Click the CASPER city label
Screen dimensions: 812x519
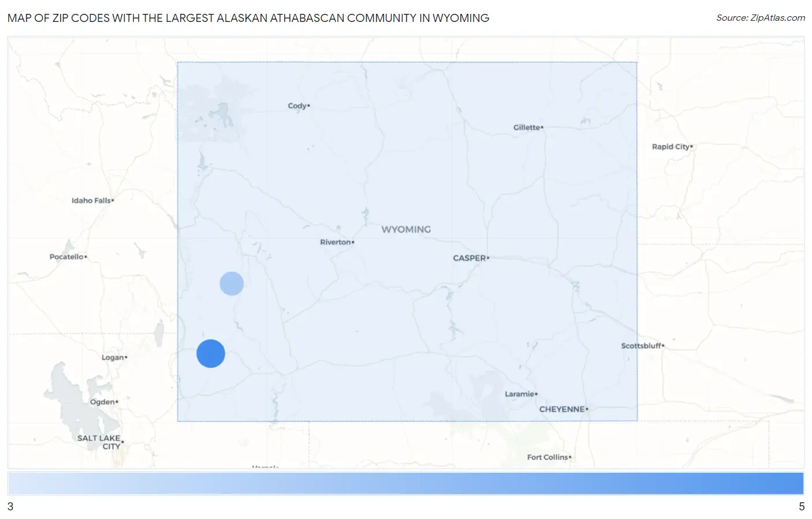coord(470,258)
